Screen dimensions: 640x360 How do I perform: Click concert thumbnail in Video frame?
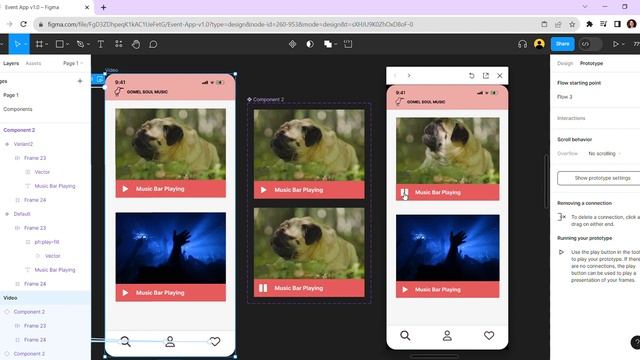point(171,248)
